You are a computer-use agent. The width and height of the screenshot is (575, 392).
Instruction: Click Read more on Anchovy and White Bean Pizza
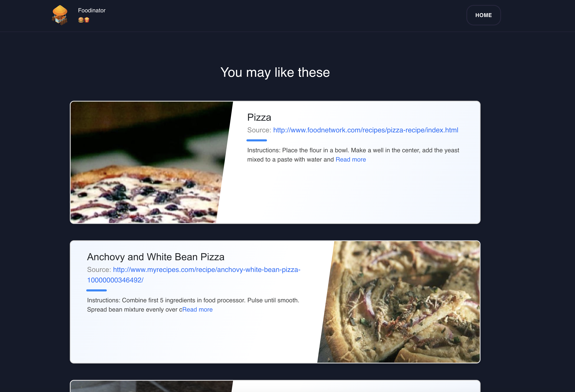point(197,310)
